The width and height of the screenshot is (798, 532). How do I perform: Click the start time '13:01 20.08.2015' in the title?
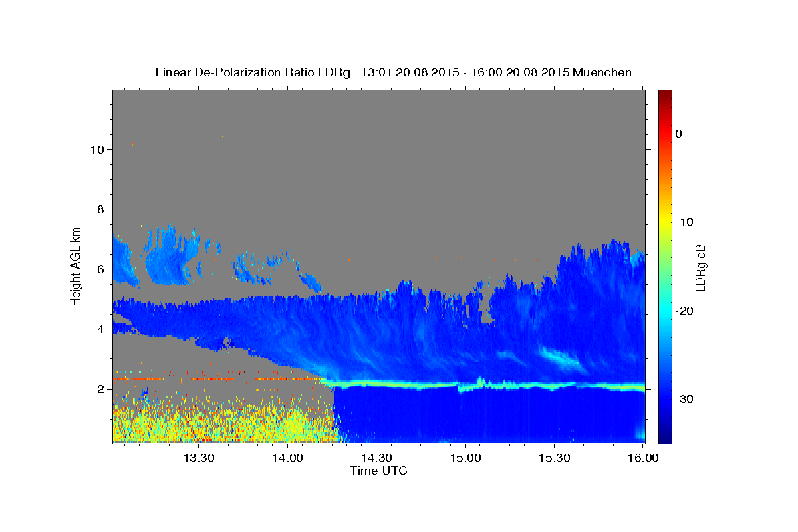pos(410,72)
